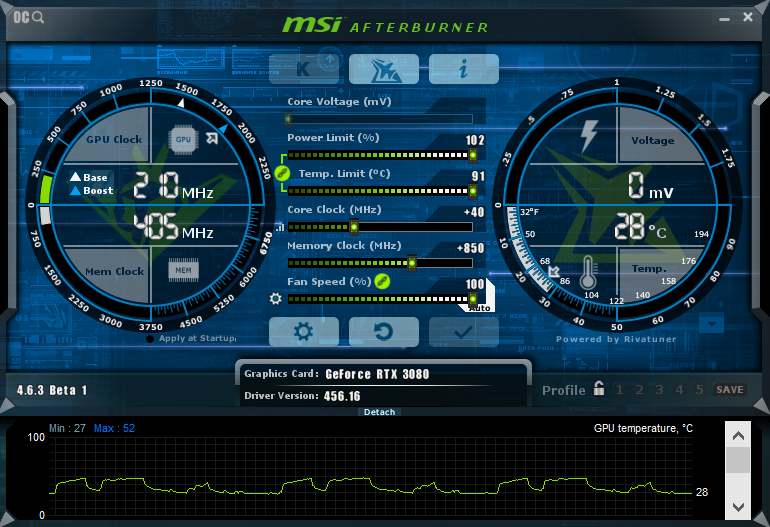This screenshot has height=527, width=770.
Task: Reset settings with circular arrow button
Action: [x=384, y=332]
